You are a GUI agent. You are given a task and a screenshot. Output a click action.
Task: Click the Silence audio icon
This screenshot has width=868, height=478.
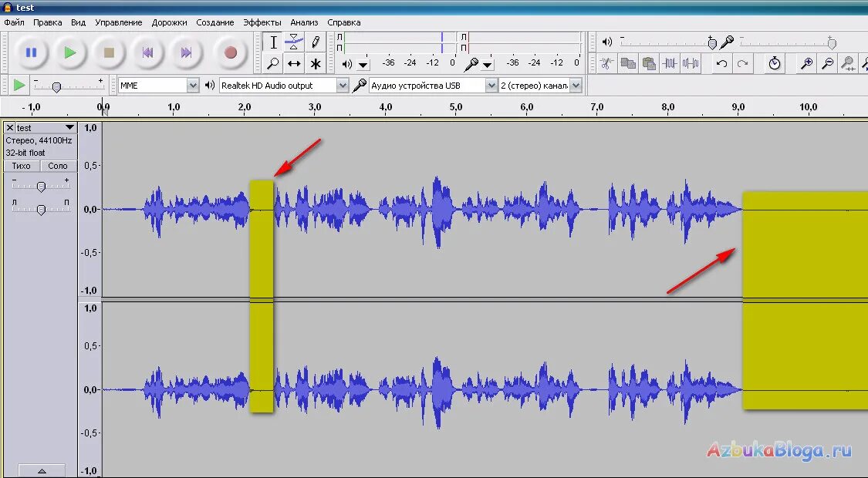[691, 64]
